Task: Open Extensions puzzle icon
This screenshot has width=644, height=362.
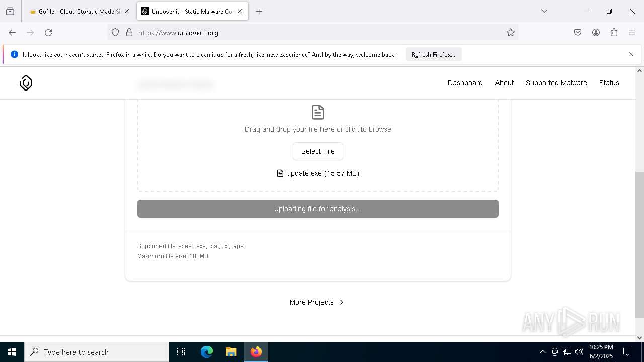Action: [614, 33]
